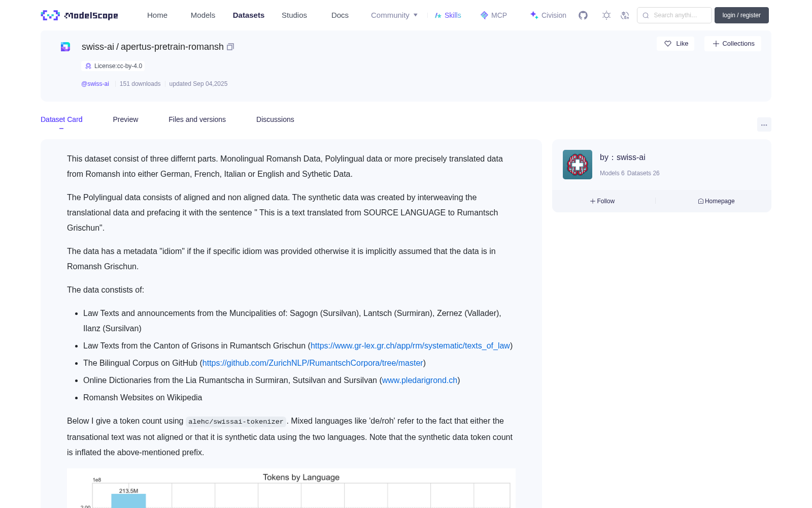Click the MCP diamond icon
Screen dimensions: 812x508
(484, 15)
